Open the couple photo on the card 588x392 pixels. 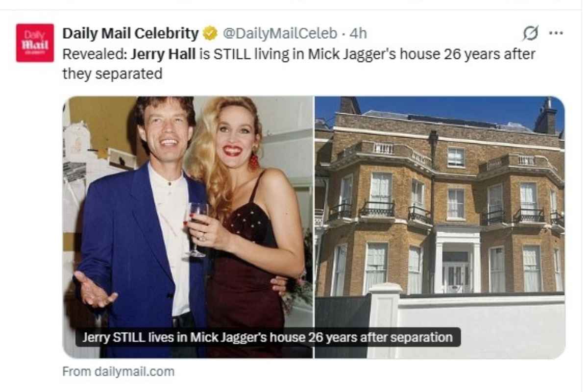pyautogui.click(x=188, y=227)
